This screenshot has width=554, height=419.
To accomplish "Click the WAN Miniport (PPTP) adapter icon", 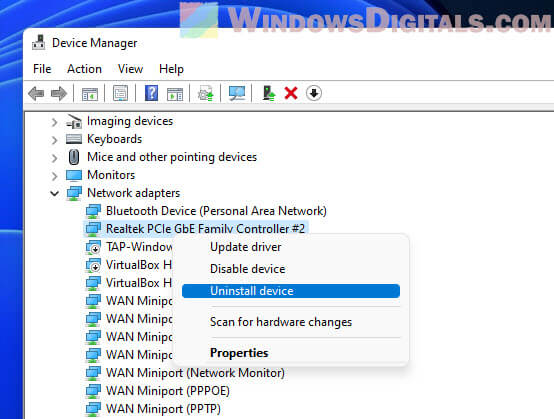I will [93, 409].
